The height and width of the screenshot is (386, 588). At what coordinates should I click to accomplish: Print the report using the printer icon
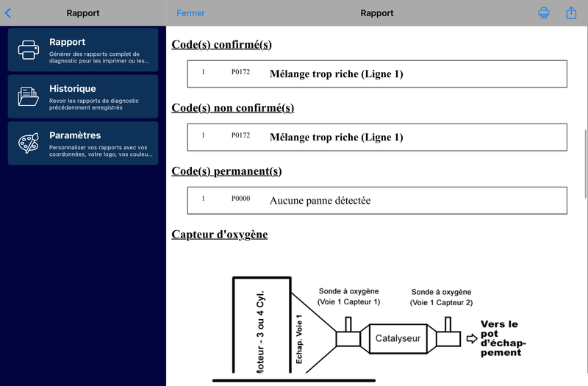pos(544,12)
